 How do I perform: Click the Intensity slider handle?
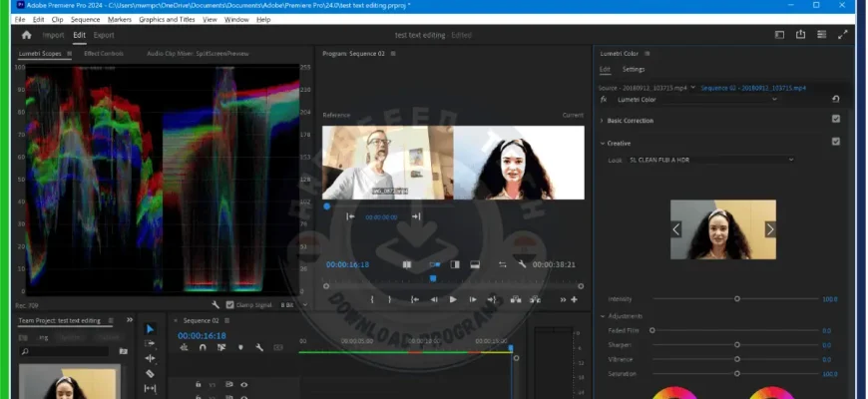pos(737,299)
